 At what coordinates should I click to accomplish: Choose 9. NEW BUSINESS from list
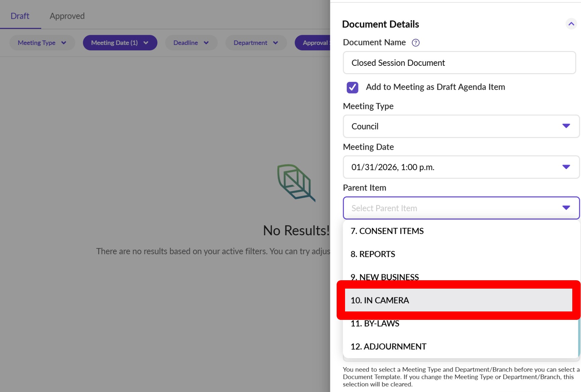[x=385, y=277]
